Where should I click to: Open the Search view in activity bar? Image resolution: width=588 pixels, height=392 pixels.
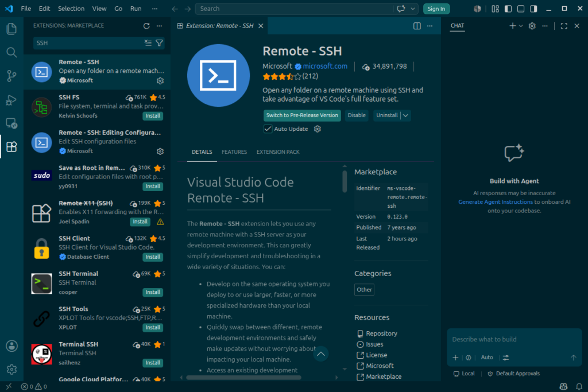[x=11, y=52]
